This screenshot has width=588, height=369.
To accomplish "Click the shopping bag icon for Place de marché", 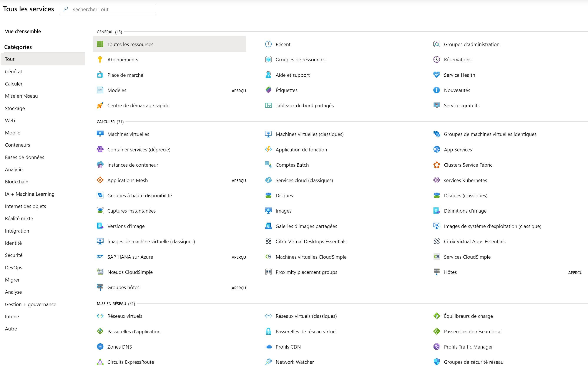I will point(100,75).
